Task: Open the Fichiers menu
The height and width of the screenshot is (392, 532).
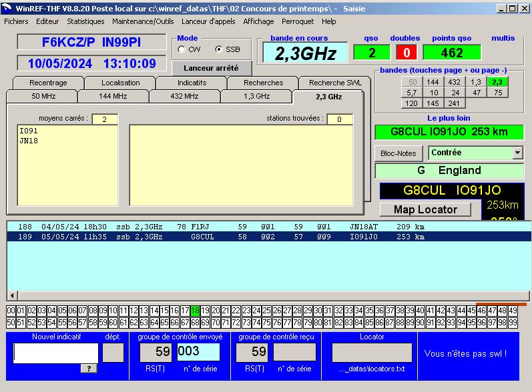Action: [x=16, y=21]
